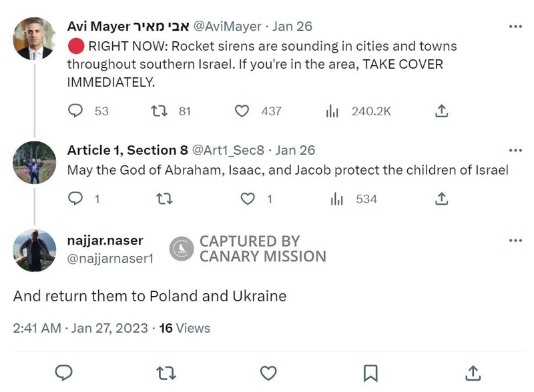The image size is (534, 392).
Task: Share Avi Mayer's tweet via share icon
Action: [441, 111]
